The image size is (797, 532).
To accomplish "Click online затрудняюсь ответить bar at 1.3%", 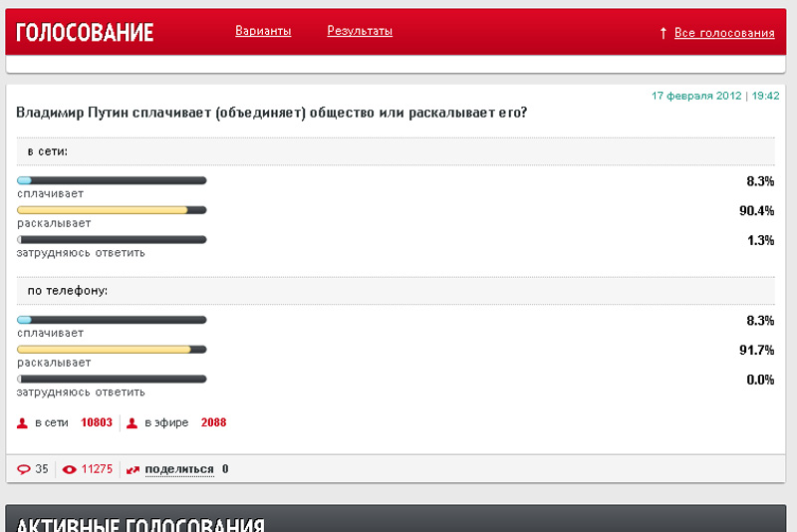I will pos(112,239).
